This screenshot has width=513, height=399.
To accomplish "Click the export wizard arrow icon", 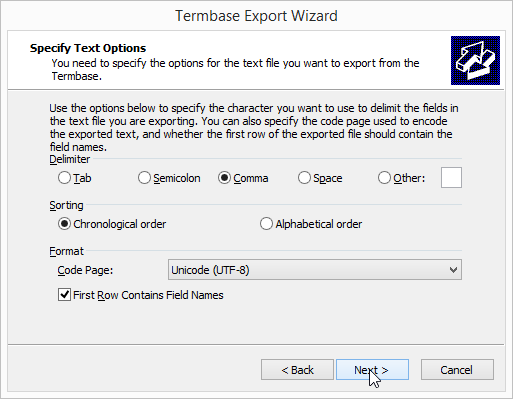I will 475,60.
